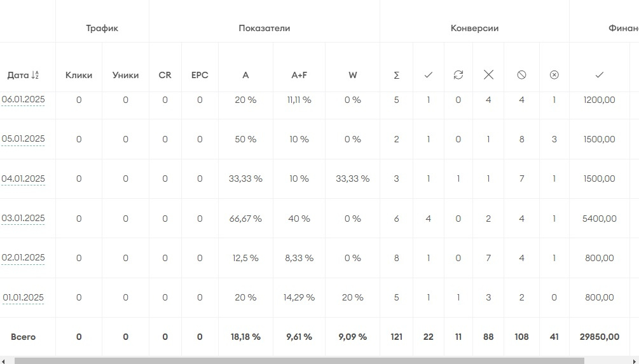Click the Клики column header
639x364 pixels.
[x=79, y=75]
